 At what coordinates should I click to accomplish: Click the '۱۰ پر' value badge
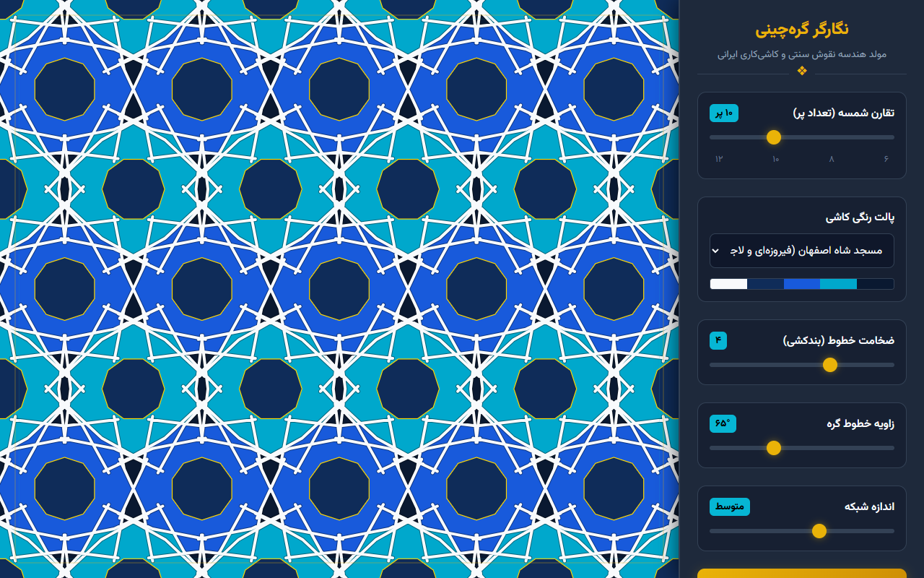[x=724, y=113]
